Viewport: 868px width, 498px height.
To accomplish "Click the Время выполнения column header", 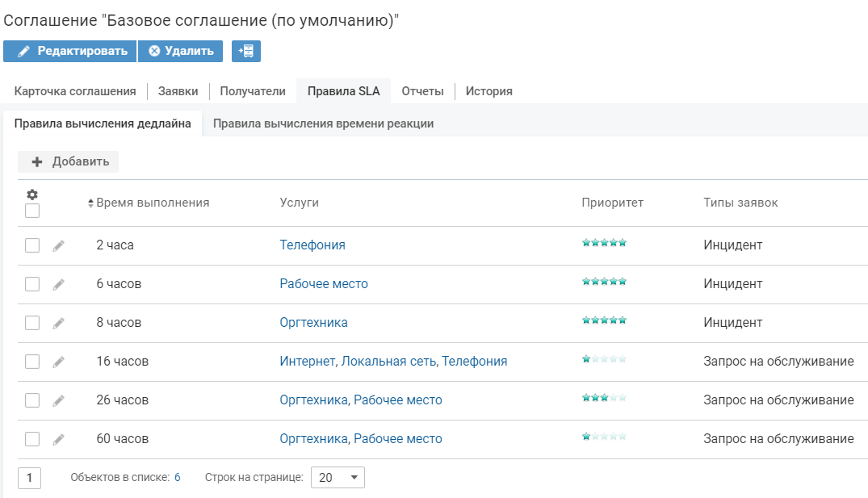I will pyautogui.click(x=153, y=203).
